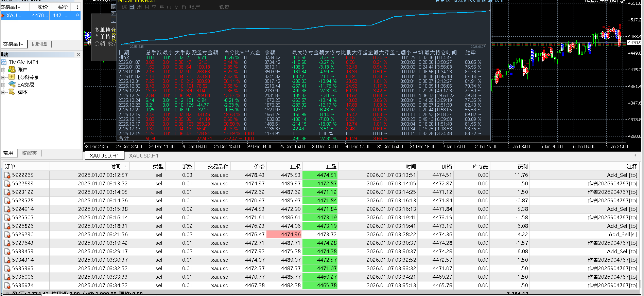Screen dimensions: 644x296
Task: Click the 脚本 scripts icon
Action: point(12,92)
